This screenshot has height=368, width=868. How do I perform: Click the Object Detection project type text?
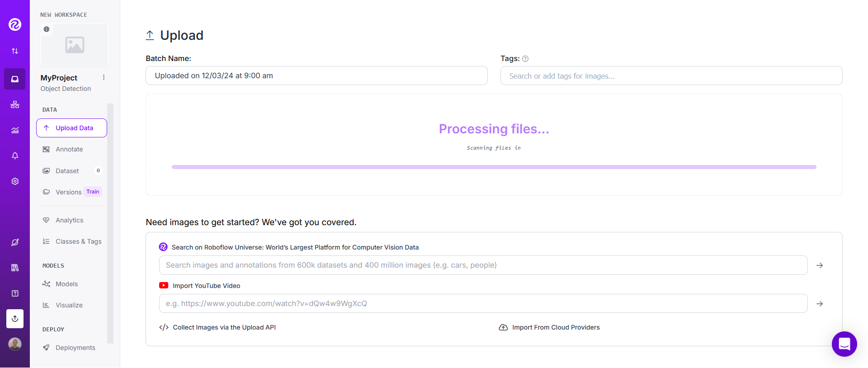pos(66,89)
